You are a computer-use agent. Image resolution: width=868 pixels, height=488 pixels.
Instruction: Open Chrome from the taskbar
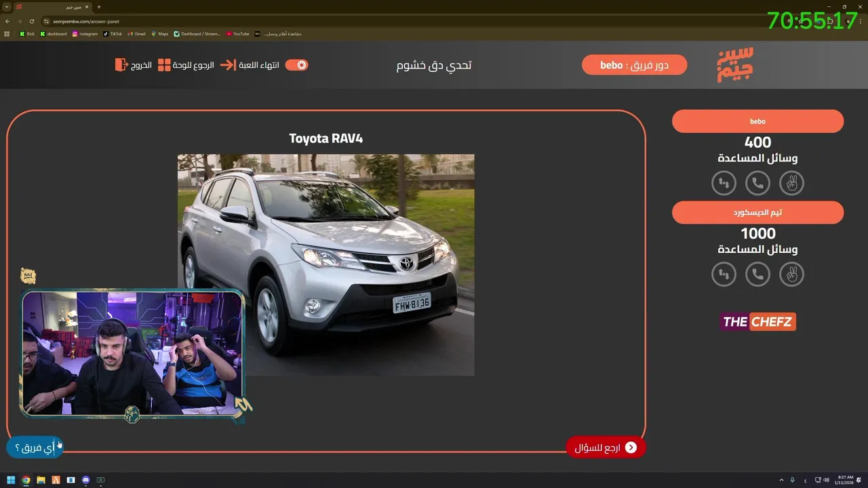point(26,480)
